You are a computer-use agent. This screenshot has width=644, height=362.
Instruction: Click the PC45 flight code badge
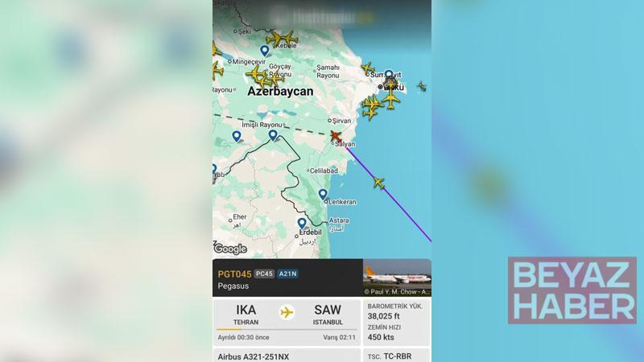click(264, 274)
